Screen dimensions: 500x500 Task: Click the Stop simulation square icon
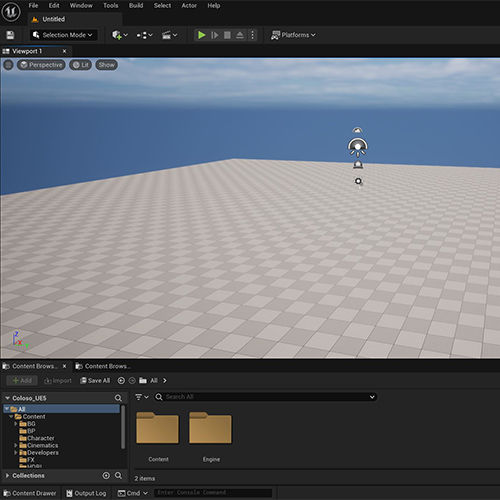click(x=227, y=35)
